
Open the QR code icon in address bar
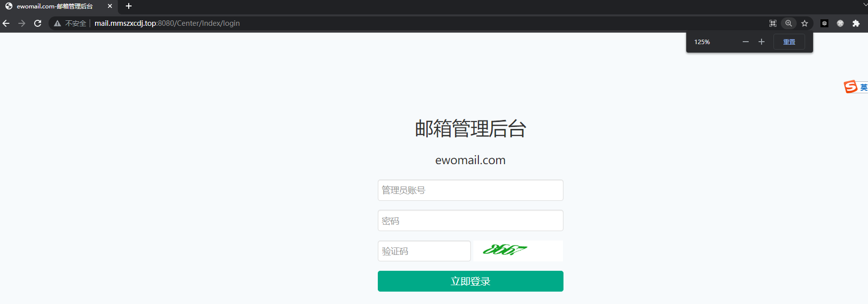[x=773, y=23]
